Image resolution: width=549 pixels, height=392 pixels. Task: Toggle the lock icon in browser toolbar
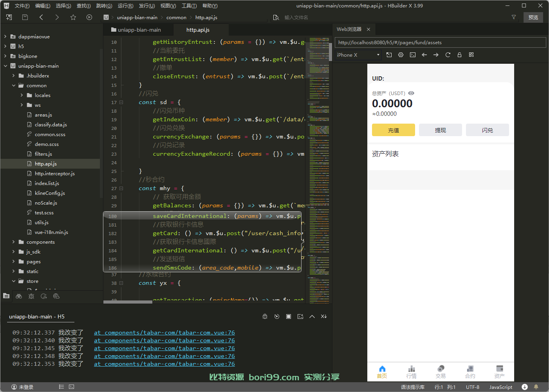pos(459,55)
